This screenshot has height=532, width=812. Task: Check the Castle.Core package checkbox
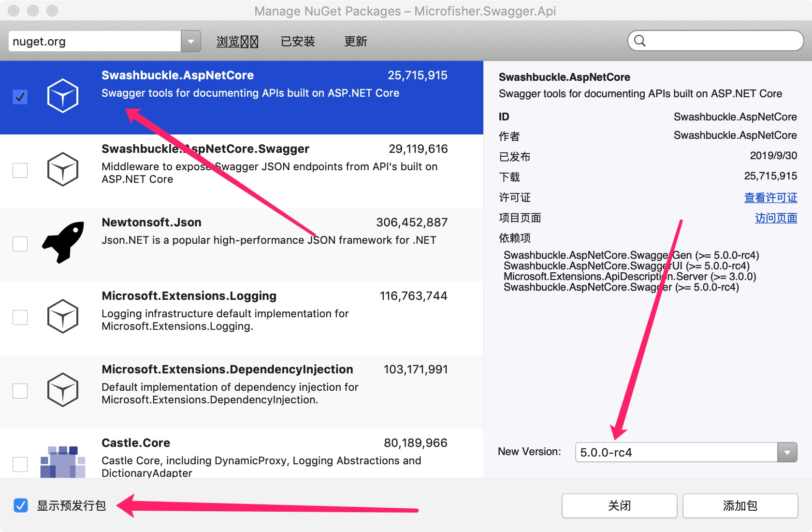pyautogui.click(x=20, y=464)
